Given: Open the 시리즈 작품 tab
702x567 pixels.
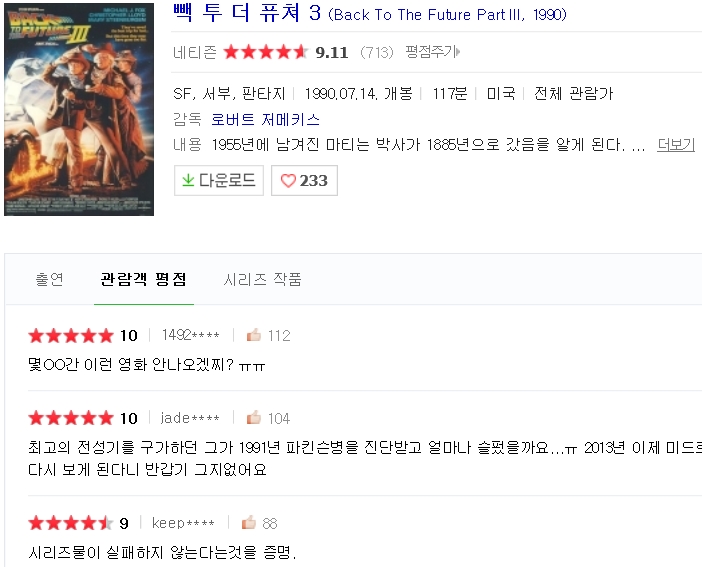Looking at the screenshot, I should click(262, 280).
